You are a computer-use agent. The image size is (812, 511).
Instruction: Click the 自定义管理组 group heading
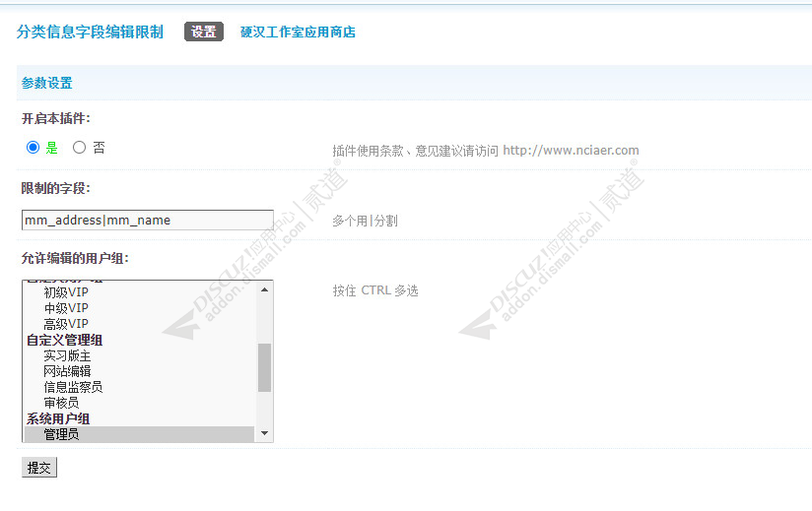65,340
